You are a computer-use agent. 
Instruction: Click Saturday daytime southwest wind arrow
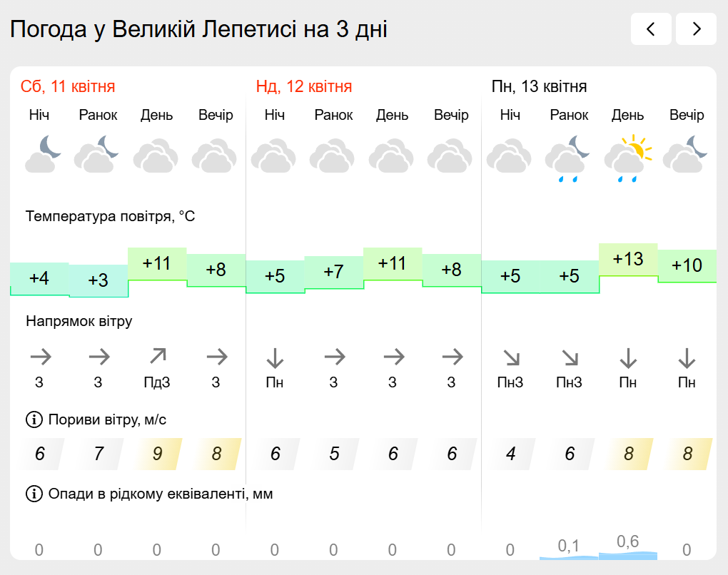click(x=157, y=356)
